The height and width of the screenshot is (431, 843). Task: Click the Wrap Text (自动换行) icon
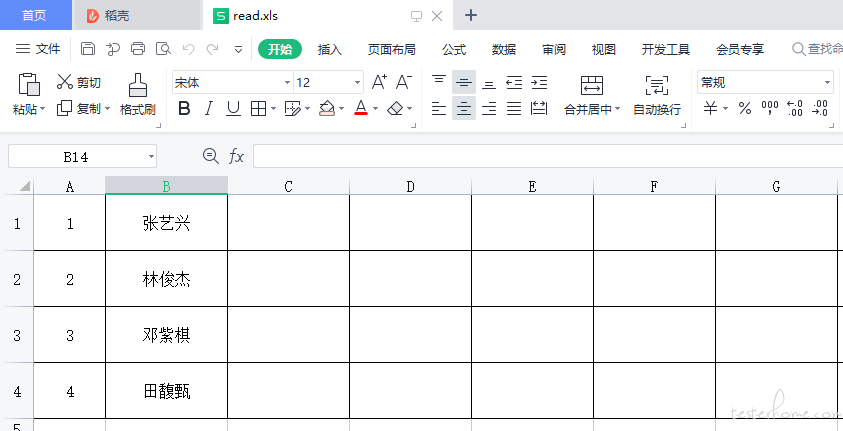tap(656, 85)
